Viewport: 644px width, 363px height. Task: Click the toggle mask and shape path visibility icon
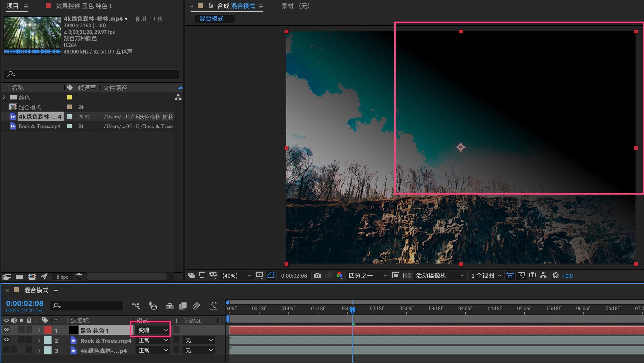(x=271, y=275)
